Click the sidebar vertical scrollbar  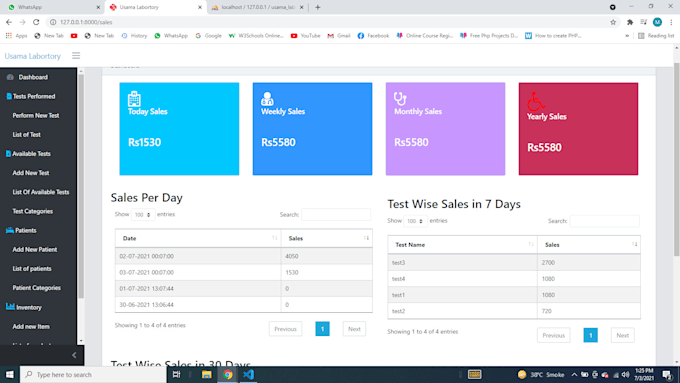pyautogui.click(x=81, y=187)
